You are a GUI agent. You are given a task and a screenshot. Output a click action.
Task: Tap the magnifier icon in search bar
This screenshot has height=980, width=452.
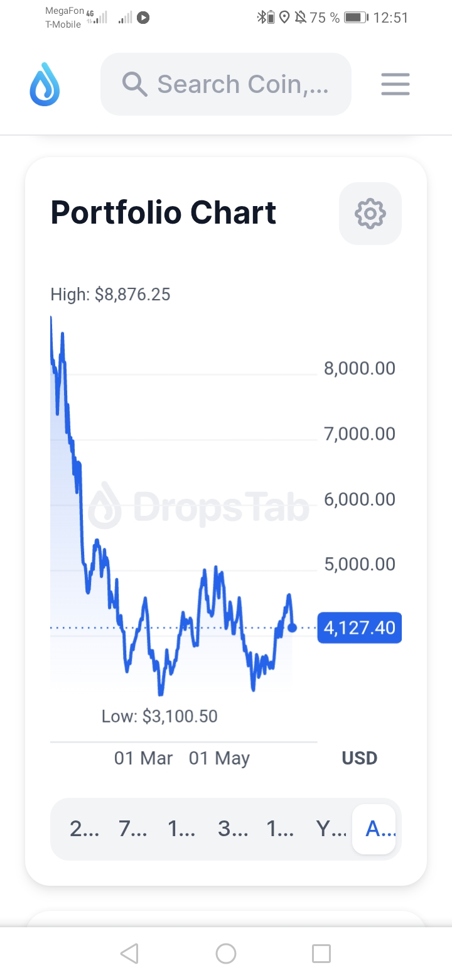134,84
